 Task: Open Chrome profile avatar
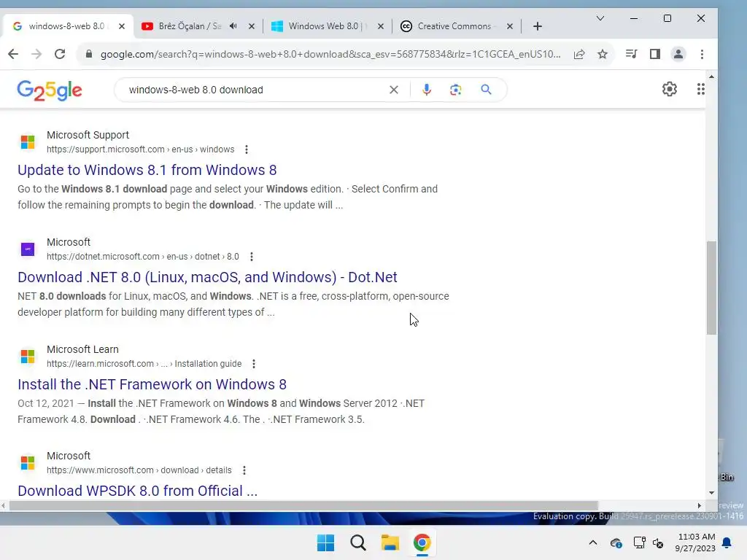tap(678, 54)
